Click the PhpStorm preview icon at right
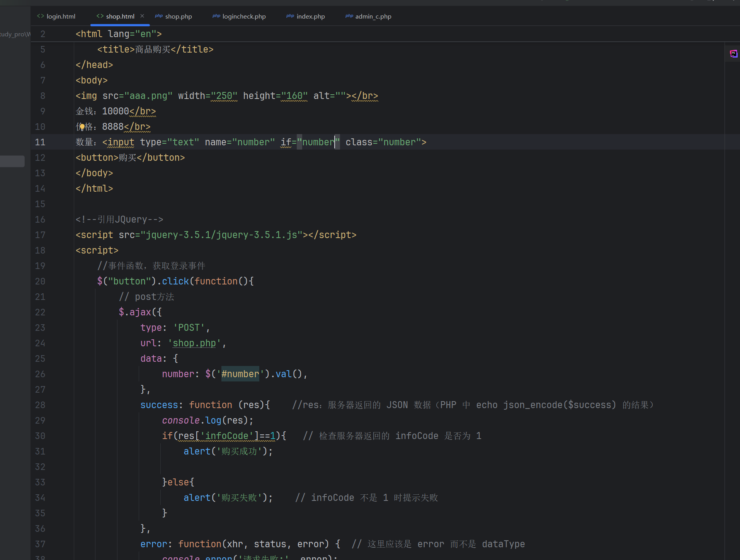 click(733, 54)
